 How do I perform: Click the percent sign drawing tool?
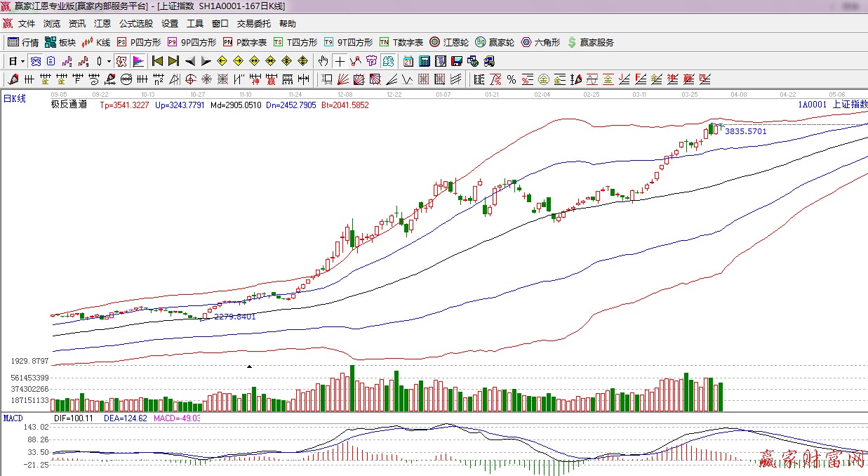(x=512, y=79)
